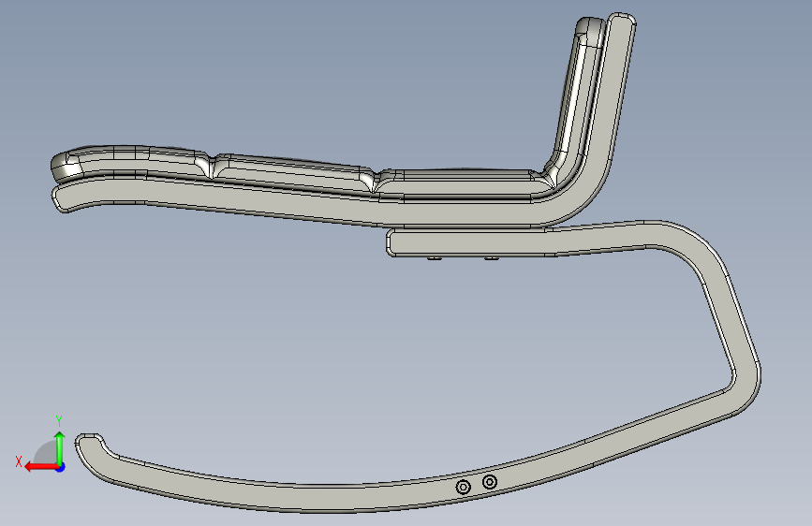Click the blue Z axis dot at the triad origin
This screenshot has width=812, height=526.
pyautogui.click(x=61, y=467)
